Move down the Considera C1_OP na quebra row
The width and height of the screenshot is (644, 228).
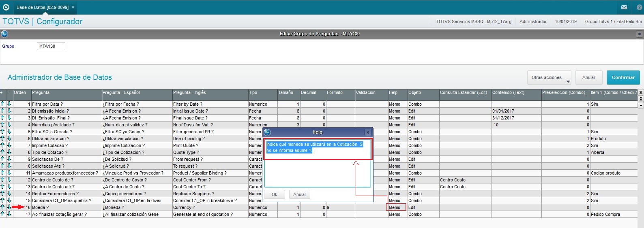click(9, 200)
